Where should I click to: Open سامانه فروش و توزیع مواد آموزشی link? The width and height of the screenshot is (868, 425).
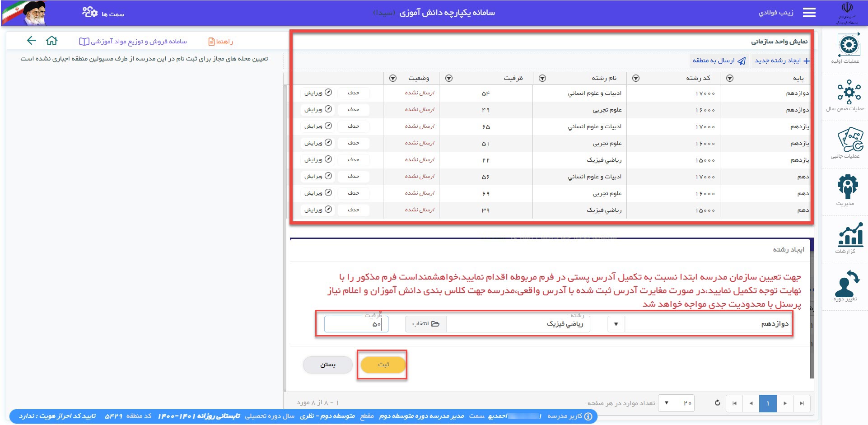tap(133, 42)
